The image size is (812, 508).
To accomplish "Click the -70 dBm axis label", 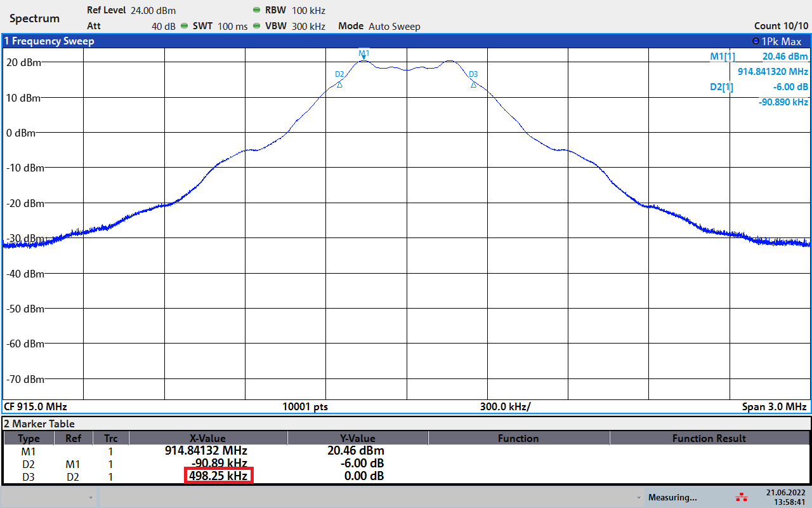I will pos(24,379).
